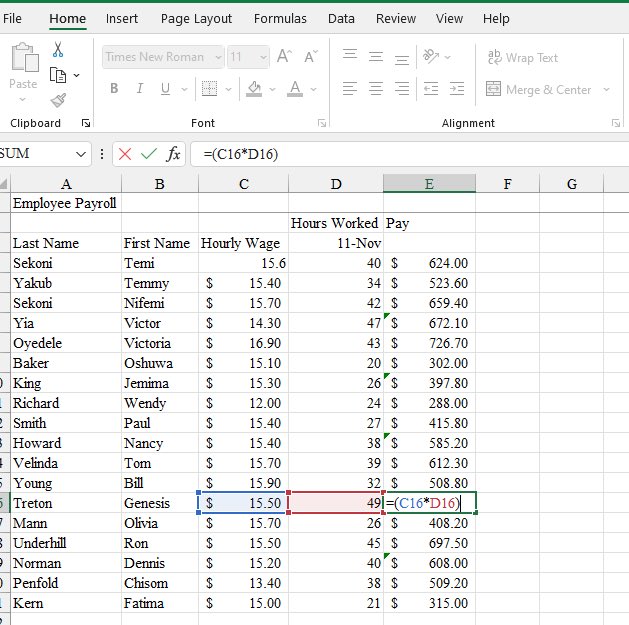Switch to the Formulas tab

[280, 18]
